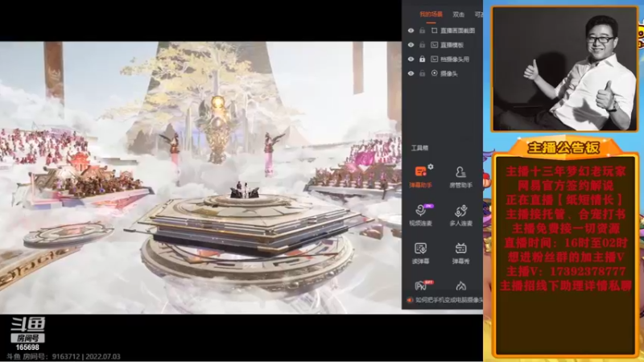Hide the 直播画面截图 source via eye
The width and height of the screenshot is (644, 362).
tap(411, 31)
